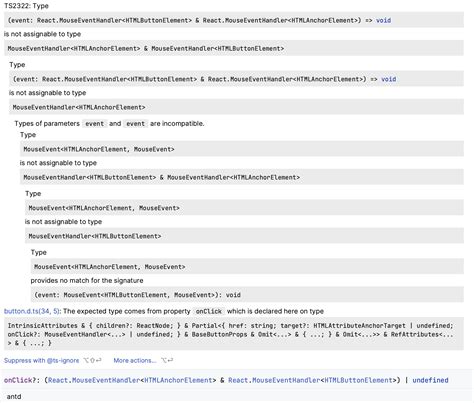The image size is (474, 403).
Task: Click the MouseEventHandler<HTMLAnchorElement> only code block
Action: tap(236, 107)
